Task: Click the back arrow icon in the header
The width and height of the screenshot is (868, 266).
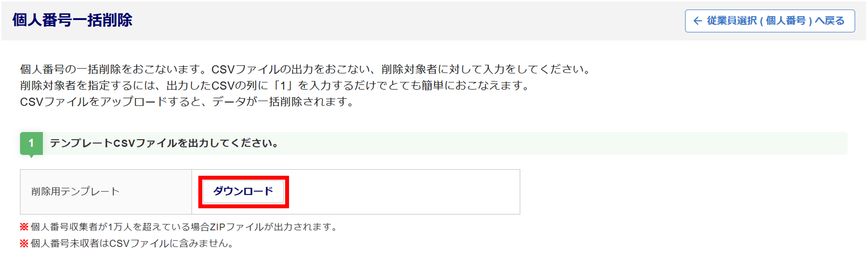Action: tap(697, 21)
